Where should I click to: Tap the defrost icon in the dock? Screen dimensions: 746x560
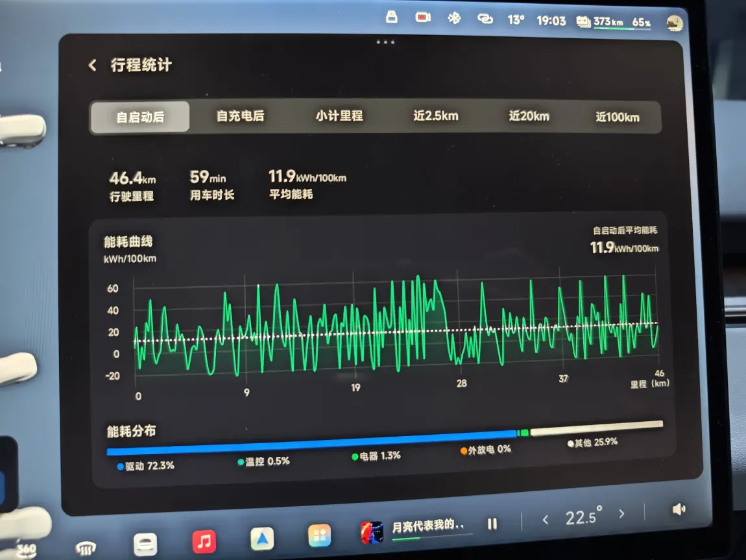86,549
